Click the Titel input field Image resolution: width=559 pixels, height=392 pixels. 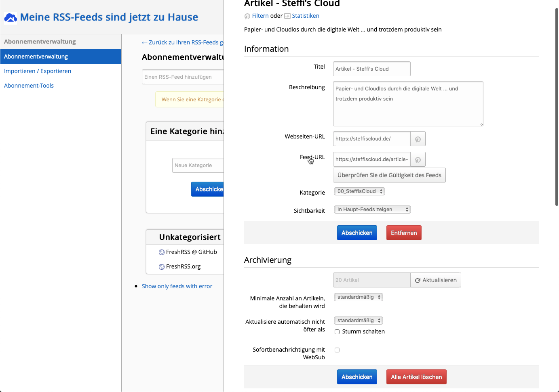click(x=371, y=69)
